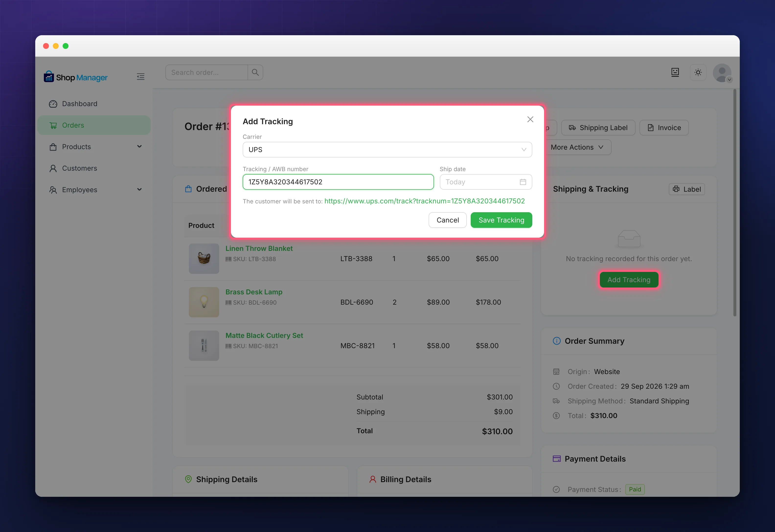The image size is (775, 532).
Task: Click the Billing Details person icon
Action: 373,479
